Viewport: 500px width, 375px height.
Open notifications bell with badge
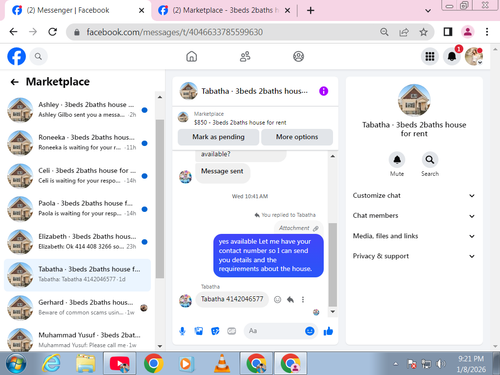452,56
